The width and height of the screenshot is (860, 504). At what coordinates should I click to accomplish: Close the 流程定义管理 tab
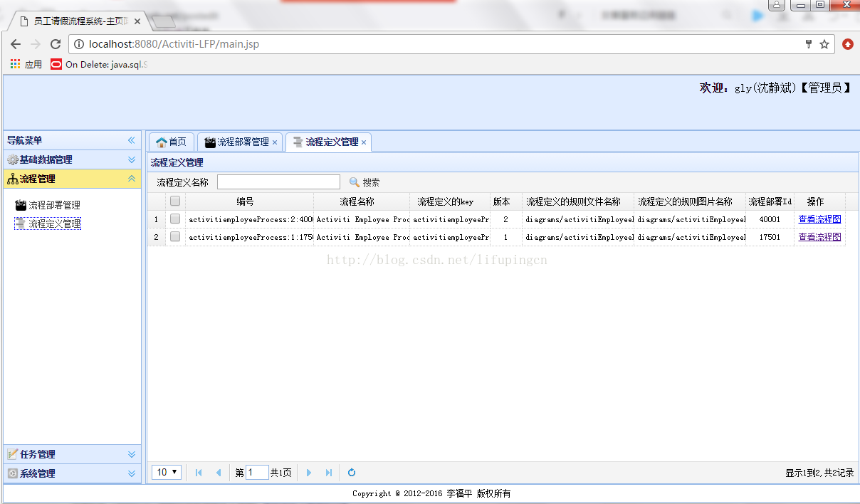[x=364, y=142]
